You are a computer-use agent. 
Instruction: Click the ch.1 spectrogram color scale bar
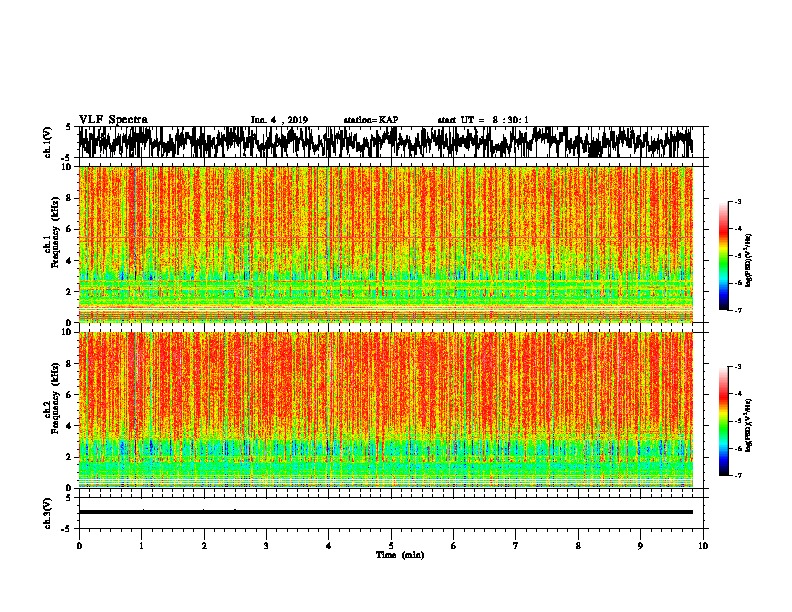click(723, 256)
